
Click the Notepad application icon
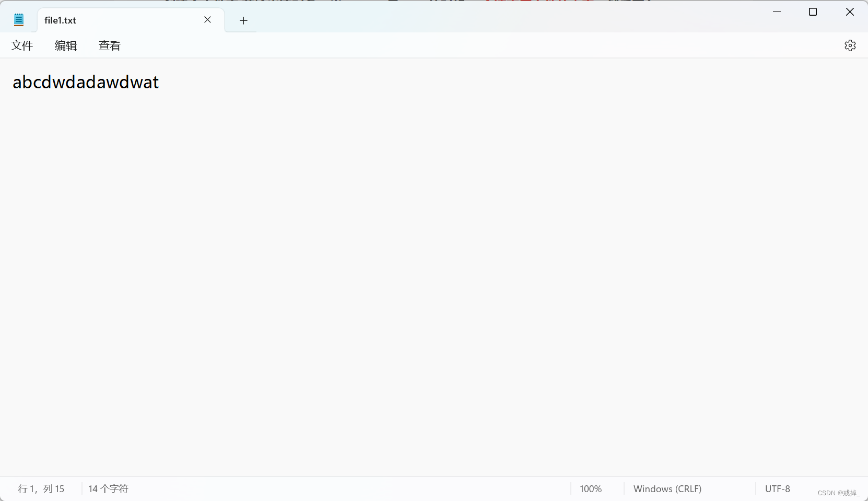tap(19, 19)
